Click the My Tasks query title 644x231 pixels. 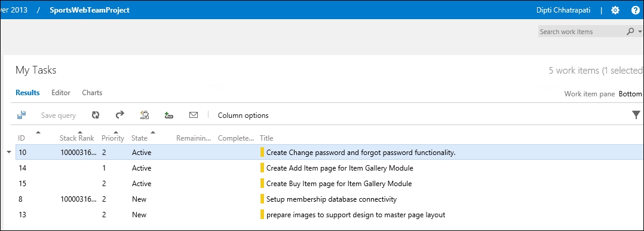coord(36,71)
